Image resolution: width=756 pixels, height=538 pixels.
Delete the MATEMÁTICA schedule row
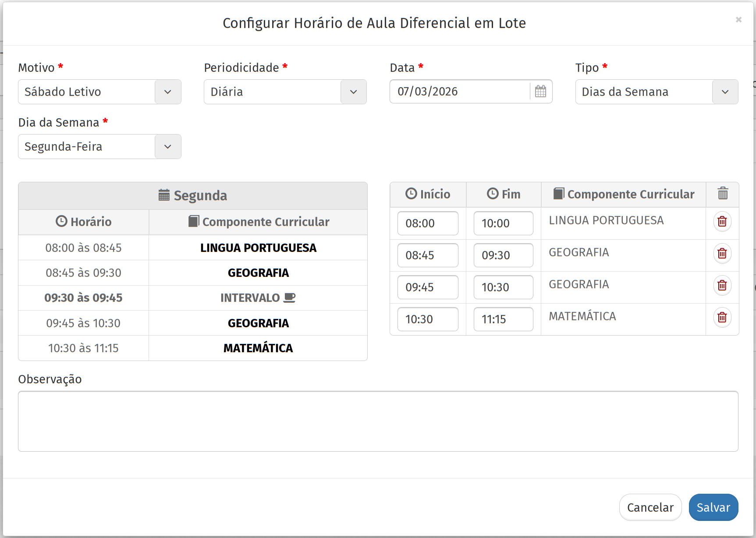pos(722,318)
